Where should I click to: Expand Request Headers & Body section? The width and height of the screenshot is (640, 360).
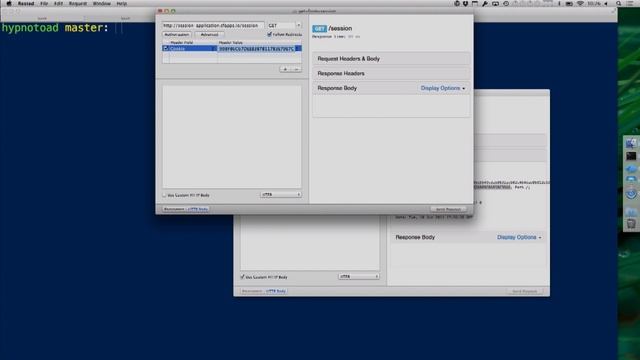tap(391, 59)
